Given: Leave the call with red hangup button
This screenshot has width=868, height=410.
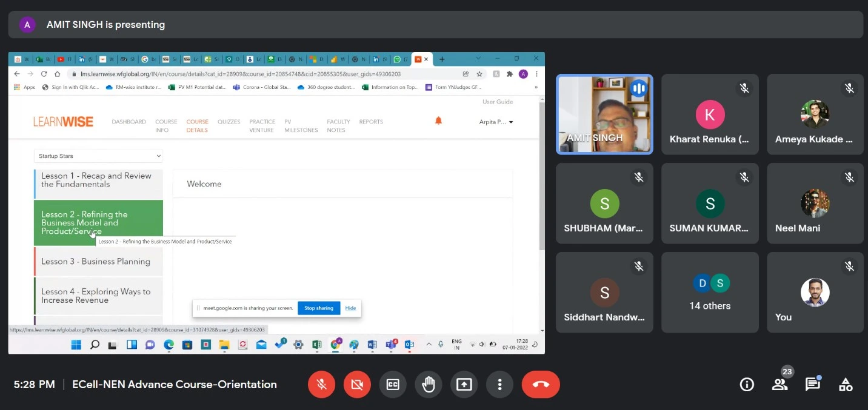Looking at the screenshot, I should click(541, 385).
